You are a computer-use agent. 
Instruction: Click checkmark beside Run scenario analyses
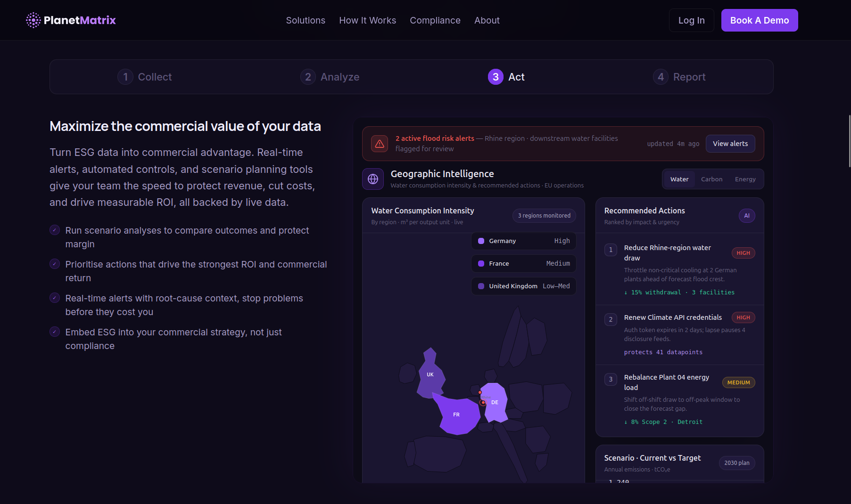55,230
